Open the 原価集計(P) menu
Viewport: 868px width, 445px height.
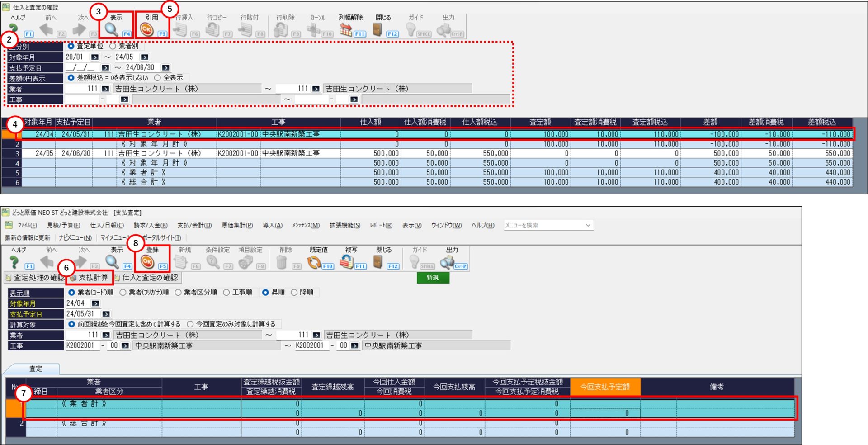[x=237, y=225]
